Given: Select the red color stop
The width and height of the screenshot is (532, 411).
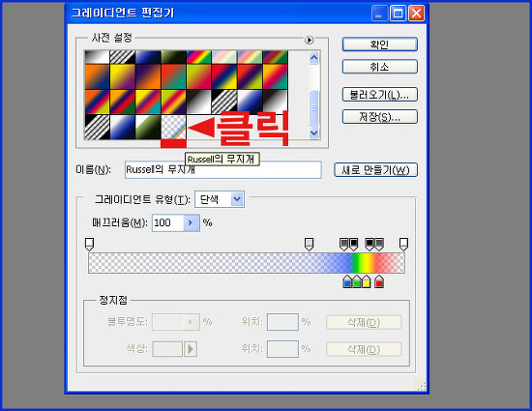Looking at the screenshot, I should (x=379, y=281).
